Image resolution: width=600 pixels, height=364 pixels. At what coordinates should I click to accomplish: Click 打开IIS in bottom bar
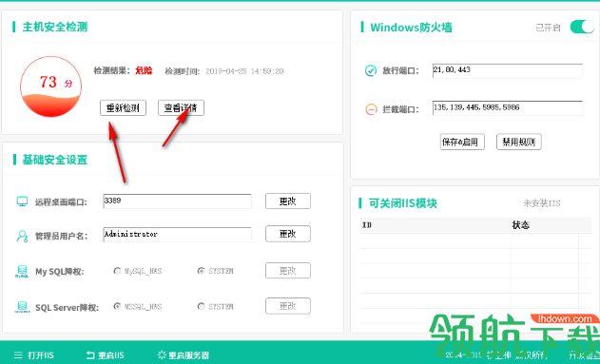(x=33, y=355)
